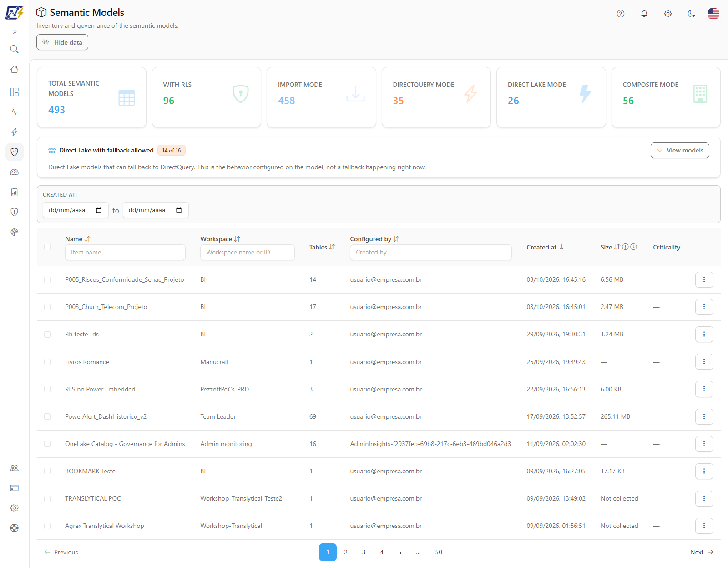
Task: Open the shield alert sidebar icon
Action: pos(14,212)
